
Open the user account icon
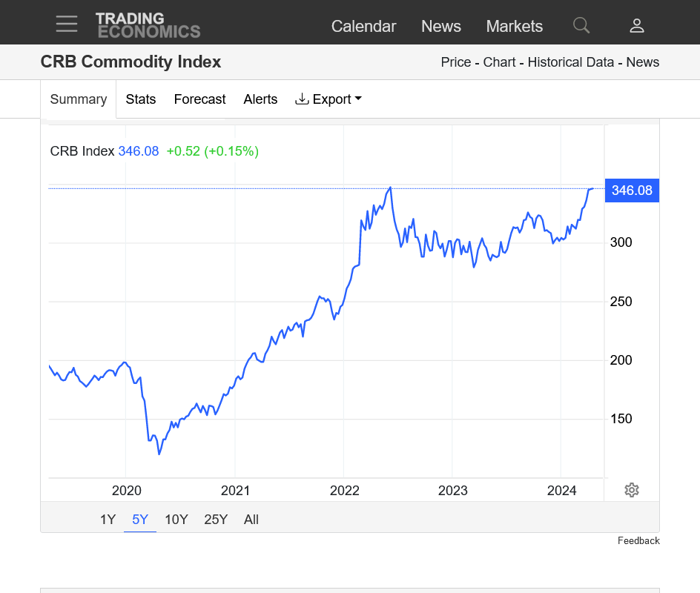click(637, 25)
